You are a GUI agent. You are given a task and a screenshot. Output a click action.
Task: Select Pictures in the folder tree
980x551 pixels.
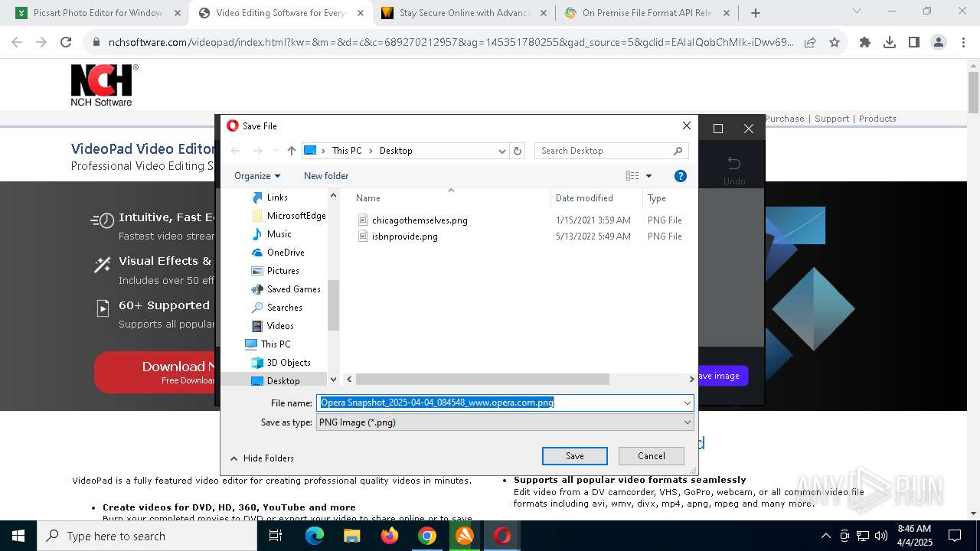(x=283, y=271)
